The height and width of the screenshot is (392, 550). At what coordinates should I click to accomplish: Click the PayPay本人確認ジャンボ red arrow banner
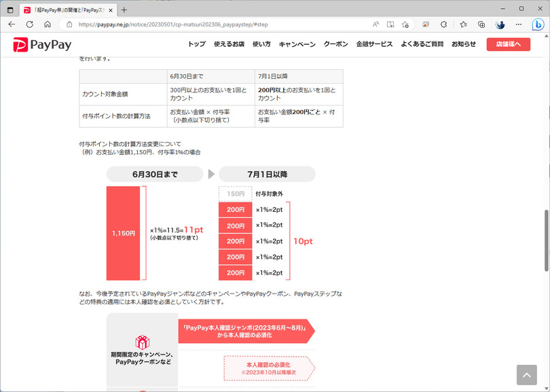(246, 331)
